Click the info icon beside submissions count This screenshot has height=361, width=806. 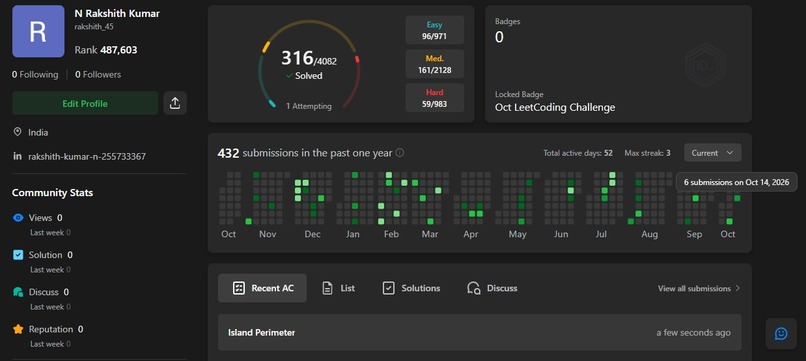(400, 153)
